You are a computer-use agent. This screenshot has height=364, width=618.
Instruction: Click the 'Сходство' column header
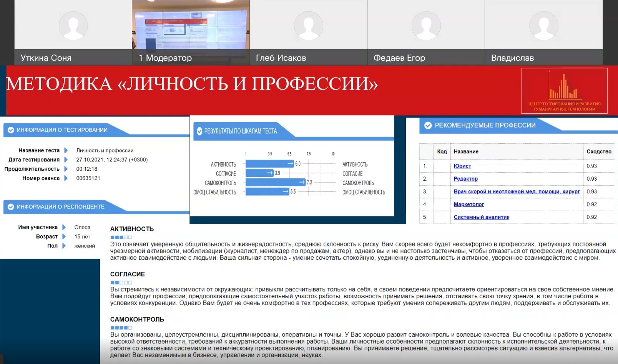click(x=598, y=151)
